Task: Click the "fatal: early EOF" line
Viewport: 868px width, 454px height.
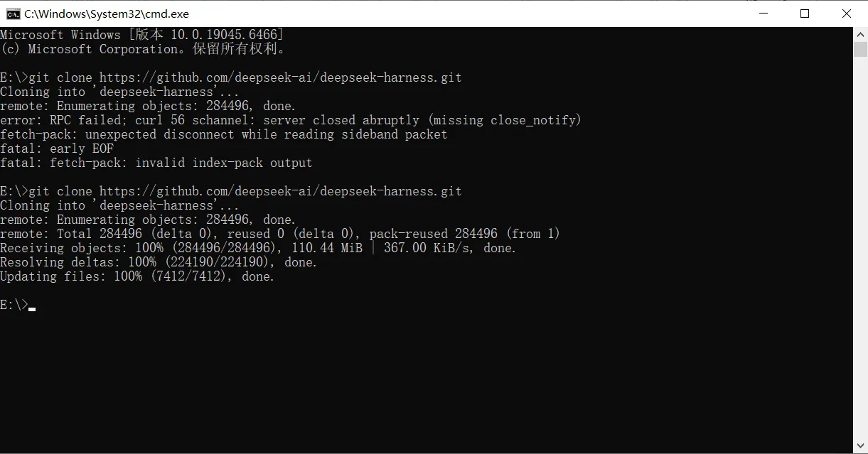Action: coord(57,148)
